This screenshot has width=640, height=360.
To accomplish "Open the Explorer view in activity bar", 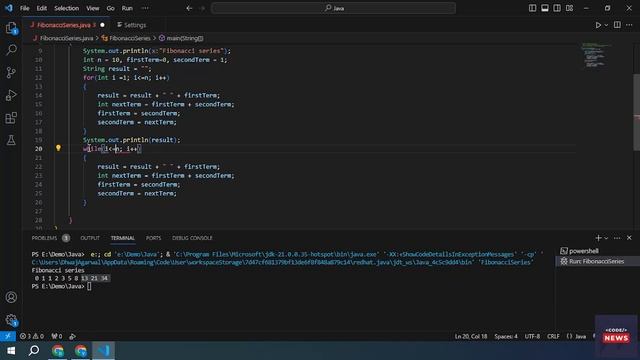I will 11,28.
